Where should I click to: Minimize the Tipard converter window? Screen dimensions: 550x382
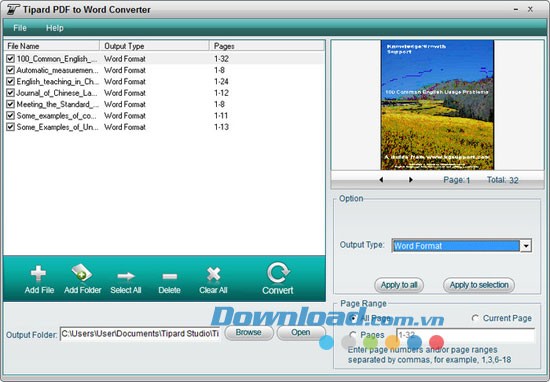(x=516, y=10)
